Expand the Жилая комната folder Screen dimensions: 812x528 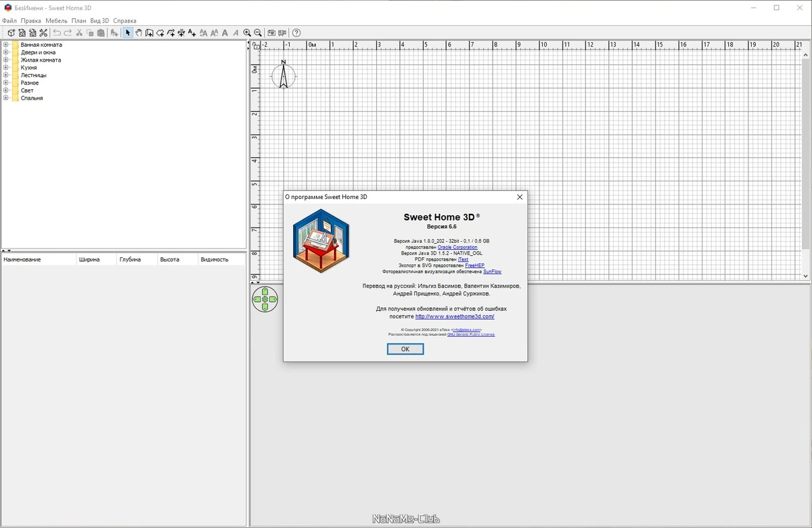(x=6, y=60)
